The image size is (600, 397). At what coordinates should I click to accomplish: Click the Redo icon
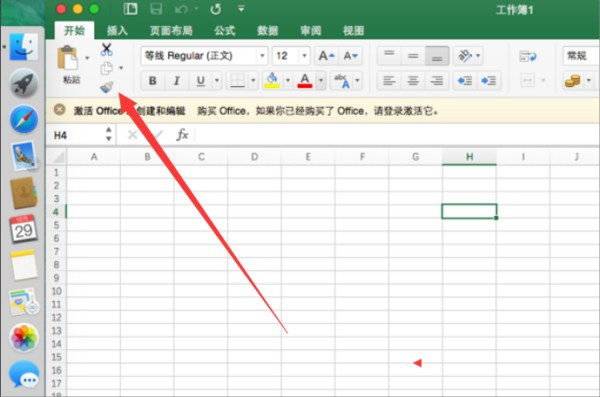(x=216, y=9)
